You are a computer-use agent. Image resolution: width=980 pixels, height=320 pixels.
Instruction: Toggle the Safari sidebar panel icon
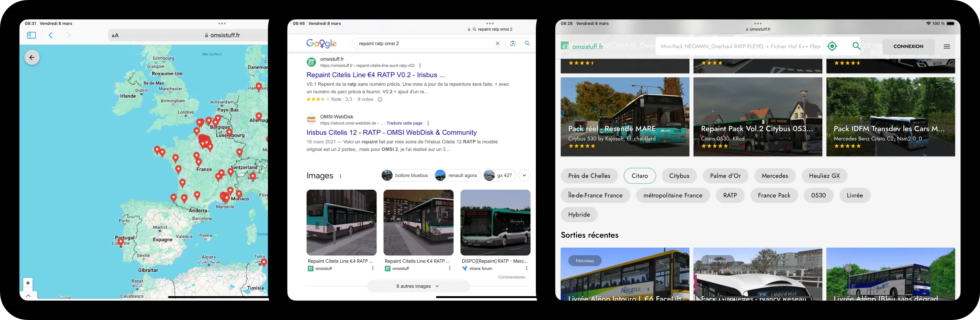[x=32, y=35]
